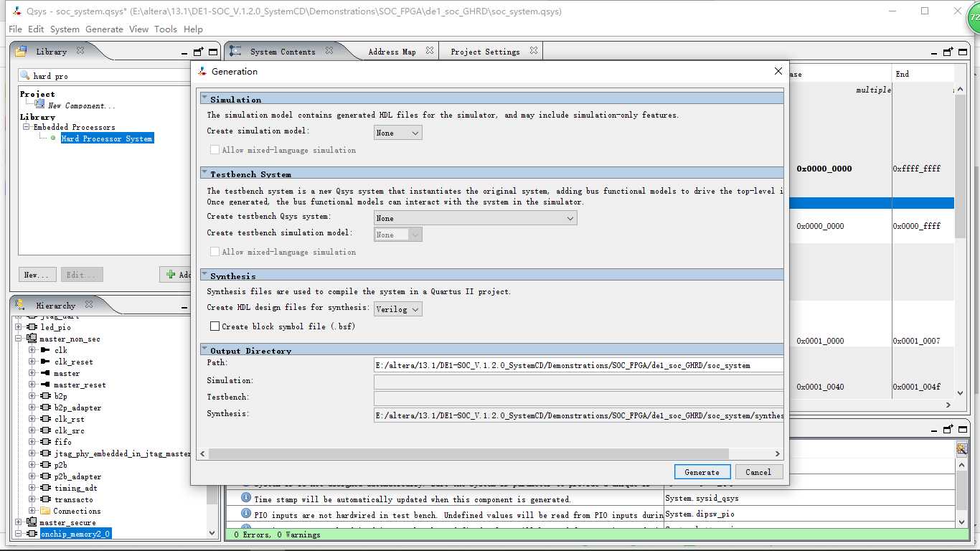Enable Create block symbol file (.bsf) checkbox
Viewport: 980px width, 551px height.
pos(215,326)
